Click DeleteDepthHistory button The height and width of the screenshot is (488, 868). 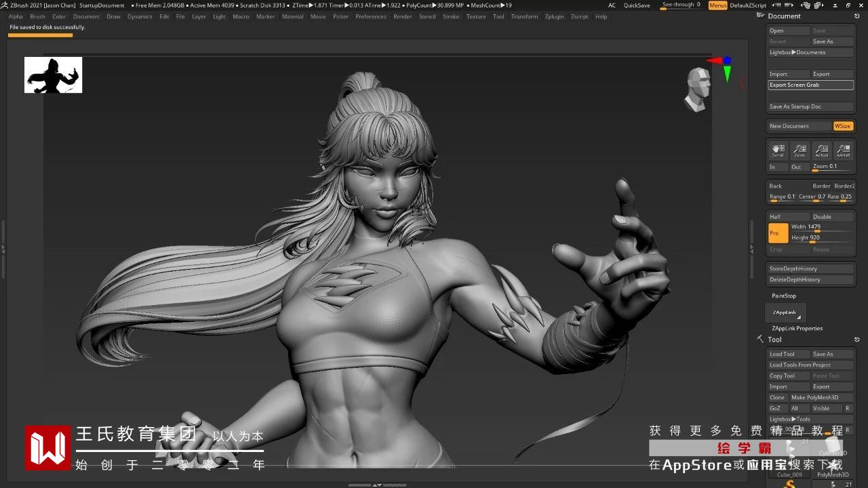coord(810,279)
